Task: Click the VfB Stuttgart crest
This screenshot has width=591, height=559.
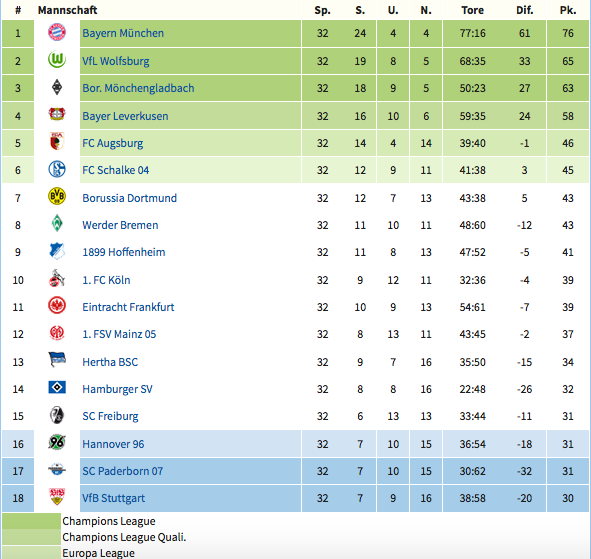Action: point(57,497)
